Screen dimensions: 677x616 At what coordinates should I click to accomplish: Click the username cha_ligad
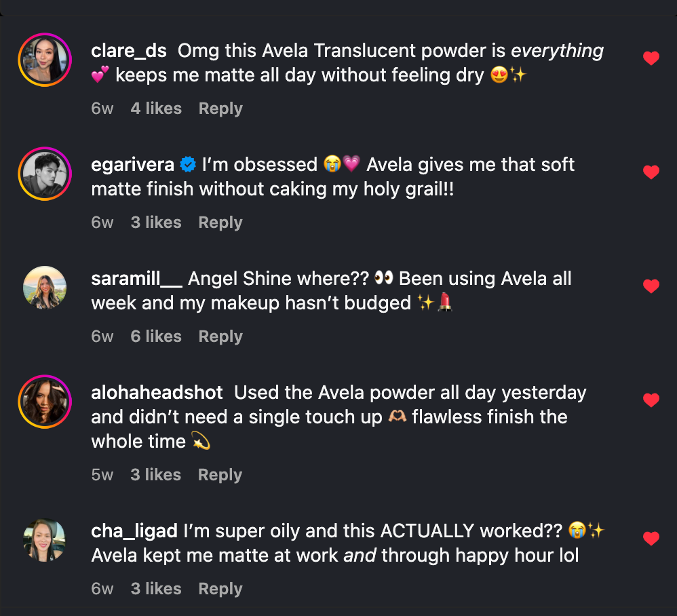click(133, 531)
